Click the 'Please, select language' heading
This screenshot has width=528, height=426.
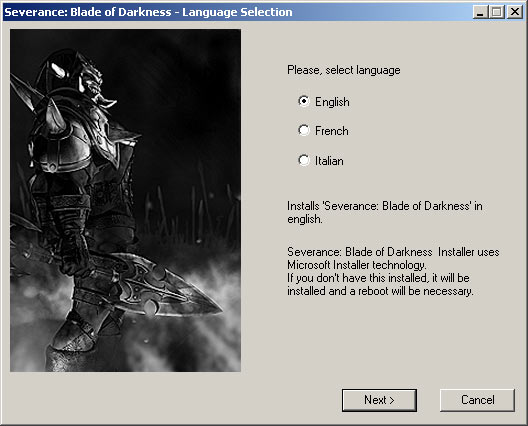(x=344, y=70)
